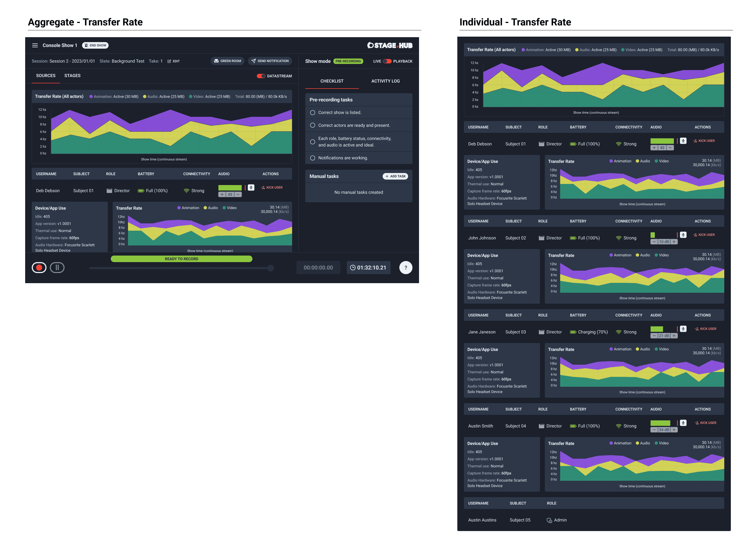756x548 pixels.
Task: Open the hamburger menu beside Console Show 1
Action: click(x=35, y=45)
